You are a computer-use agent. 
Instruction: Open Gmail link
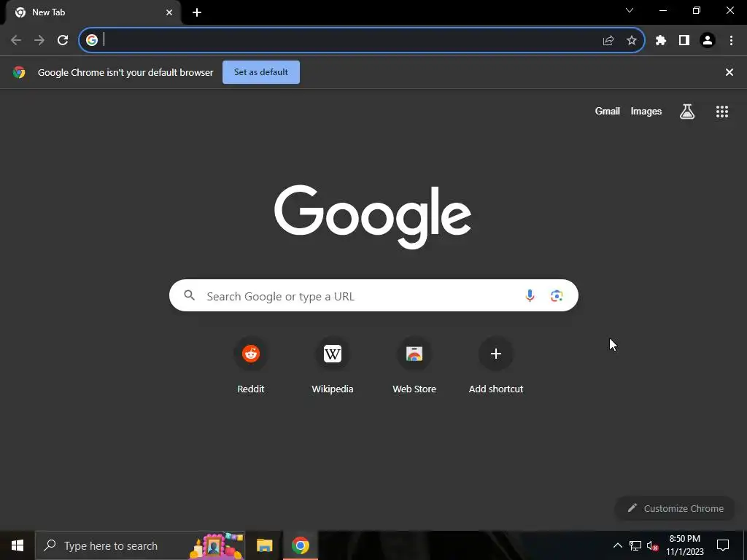coord(608,112)
